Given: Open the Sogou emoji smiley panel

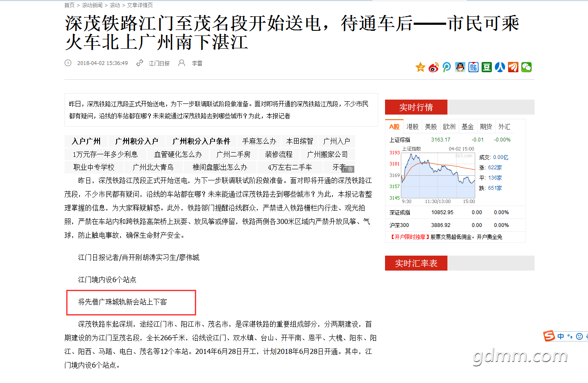Looking at the screenshot, I should [x=579, y=336].
